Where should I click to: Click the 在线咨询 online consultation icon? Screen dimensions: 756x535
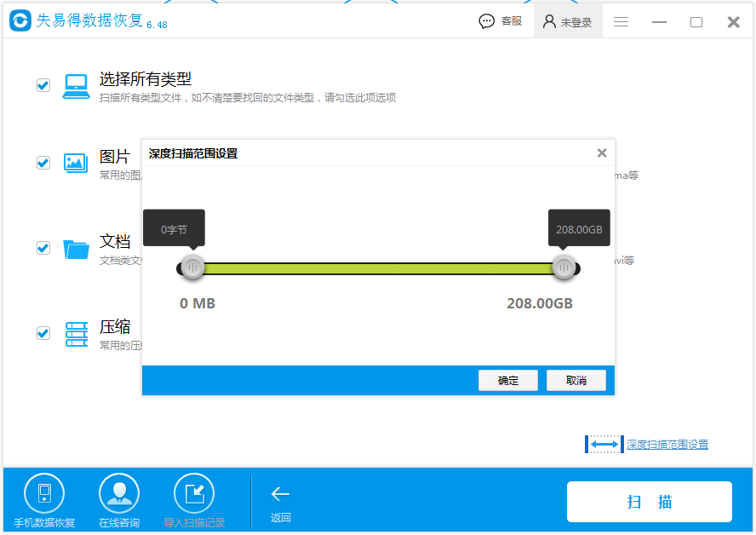click(x=119, y=493)
